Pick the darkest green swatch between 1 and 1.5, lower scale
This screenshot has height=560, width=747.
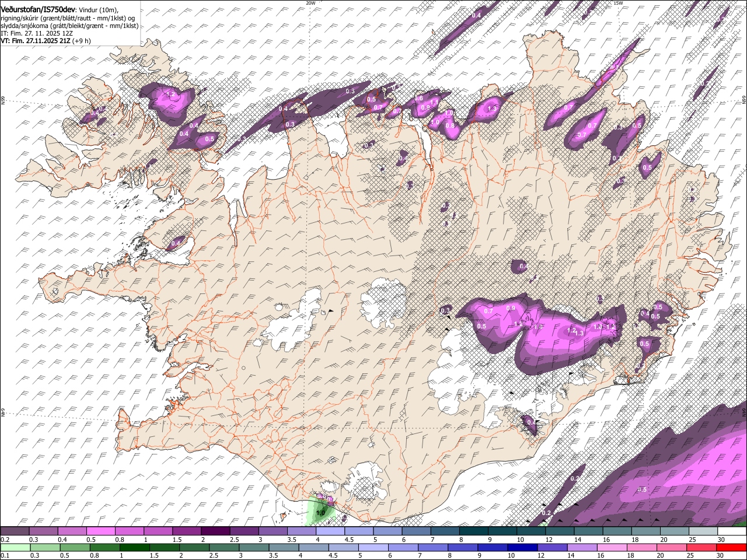click(x=134, y=547)
